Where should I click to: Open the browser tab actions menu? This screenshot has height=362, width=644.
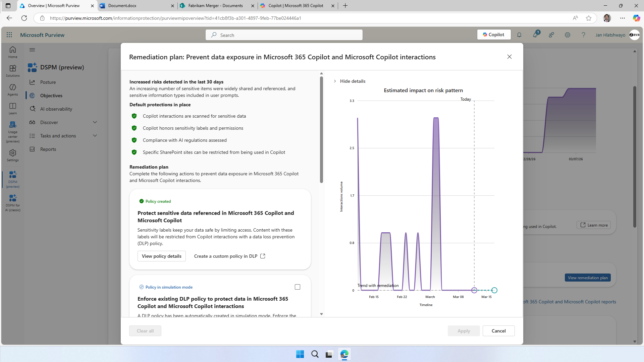8,6
